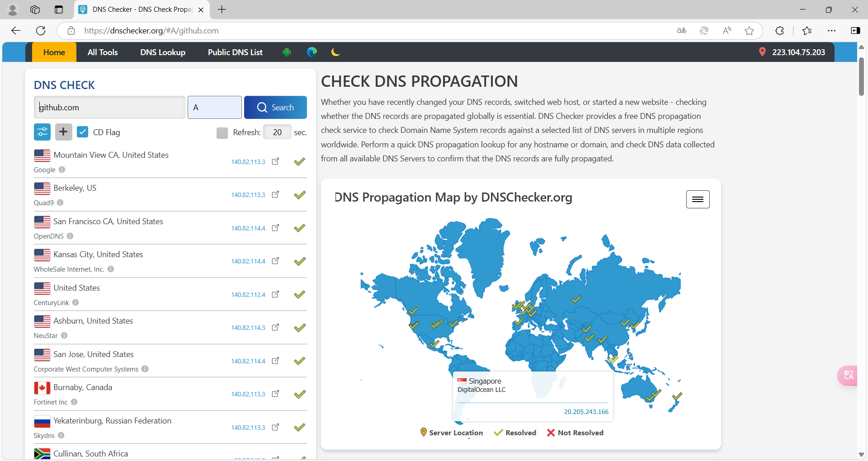Open DNS Lookup nav item
The image size is (868, 461).
click(163, 52)
